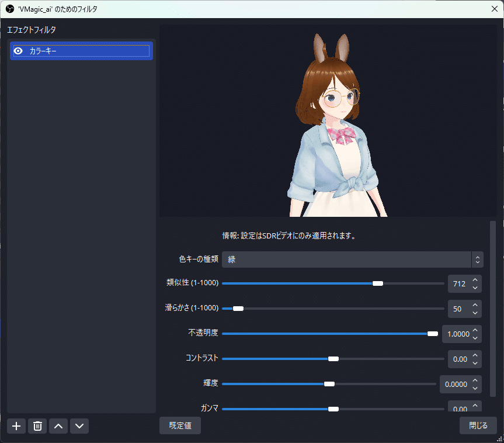Click the 滑らかさ slider handle
504x443 pixels.
238,309
